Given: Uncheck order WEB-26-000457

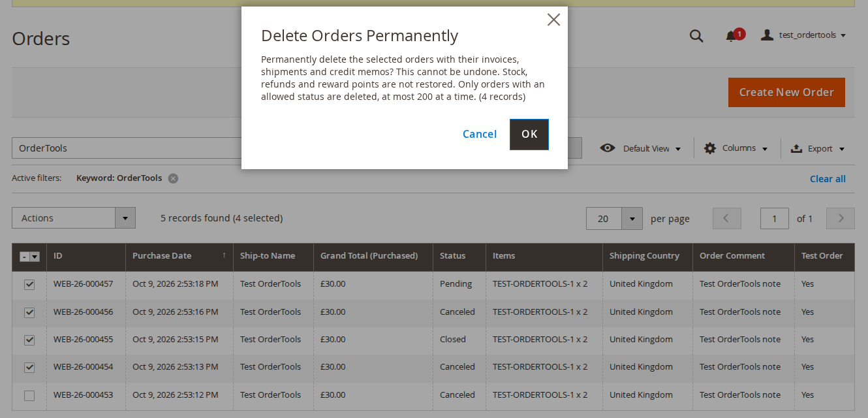Looking at the screenshot, I should click(x=29, y=285).
